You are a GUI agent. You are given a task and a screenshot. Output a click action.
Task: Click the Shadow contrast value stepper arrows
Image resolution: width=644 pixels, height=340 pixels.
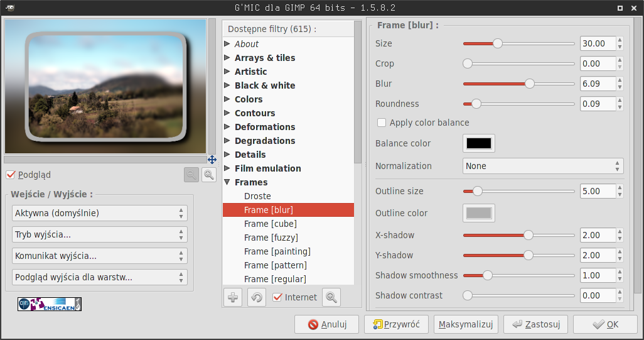point(620,295)
